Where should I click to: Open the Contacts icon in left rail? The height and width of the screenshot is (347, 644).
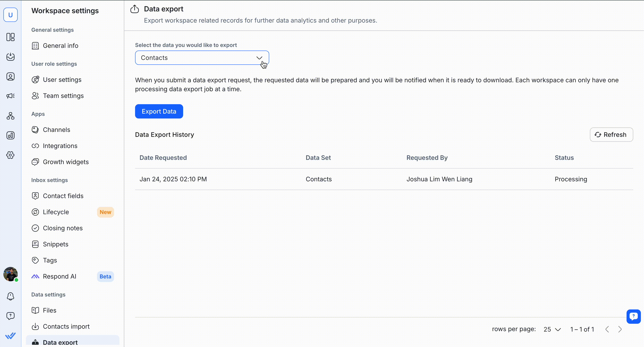pyautogui.click(x=11, y=76)
